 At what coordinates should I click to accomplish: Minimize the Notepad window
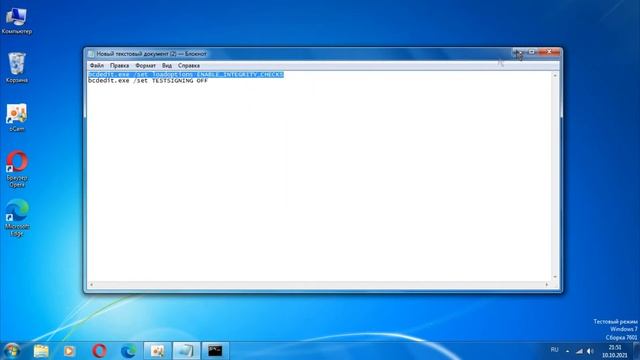coord(518,52)
